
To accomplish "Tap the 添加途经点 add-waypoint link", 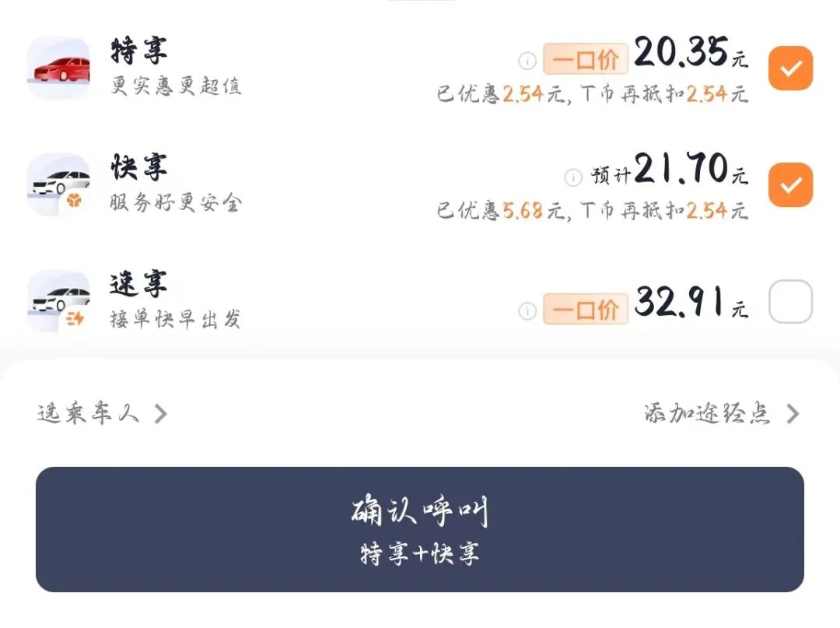I will point(707,413).
